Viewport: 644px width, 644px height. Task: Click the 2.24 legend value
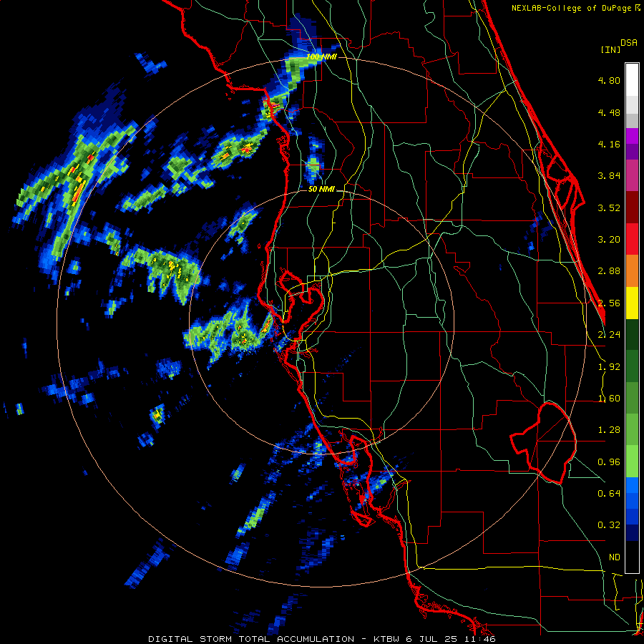[609, 335]
